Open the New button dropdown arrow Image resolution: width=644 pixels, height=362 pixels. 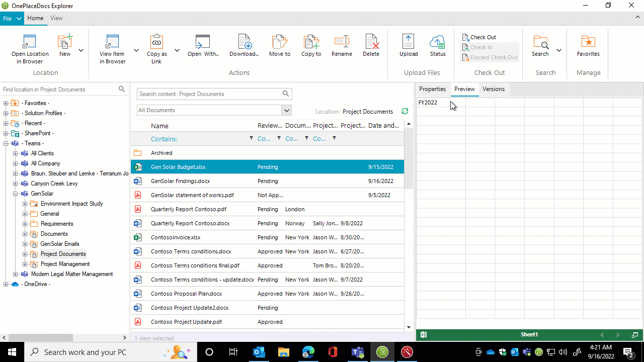point(80,50)
